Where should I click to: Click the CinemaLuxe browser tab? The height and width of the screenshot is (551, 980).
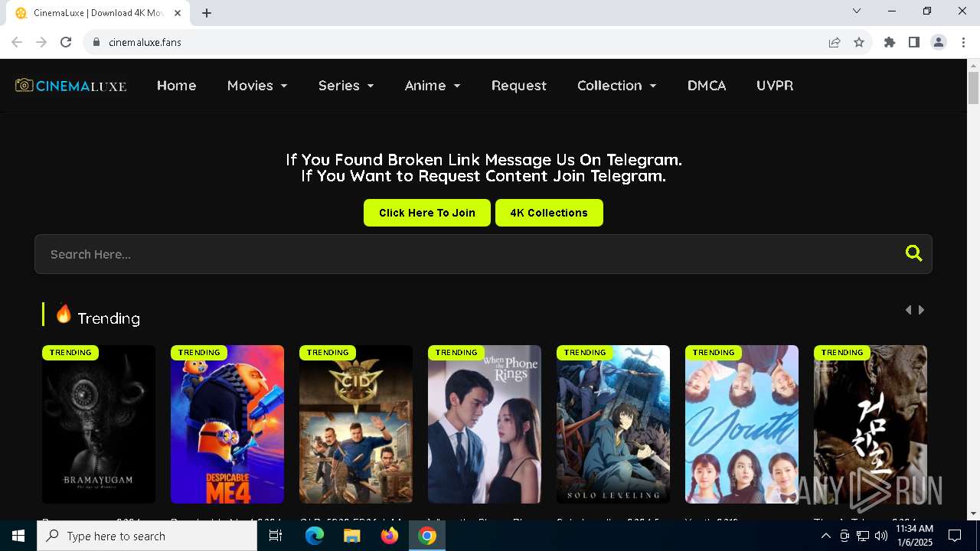click(x=98, y=13)
